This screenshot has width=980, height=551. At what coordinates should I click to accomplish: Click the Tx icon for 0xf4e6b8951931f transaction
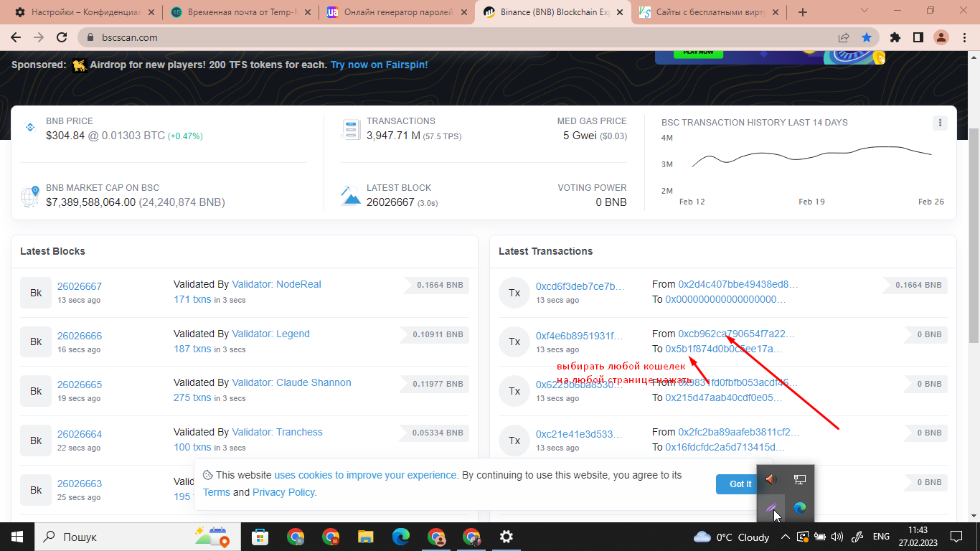tap(514, 342)
